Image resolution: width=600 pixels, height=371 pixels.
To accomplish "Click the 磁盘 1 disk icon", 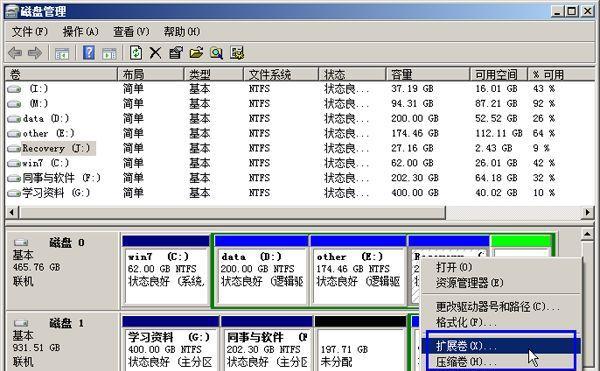I will point(21,323).
